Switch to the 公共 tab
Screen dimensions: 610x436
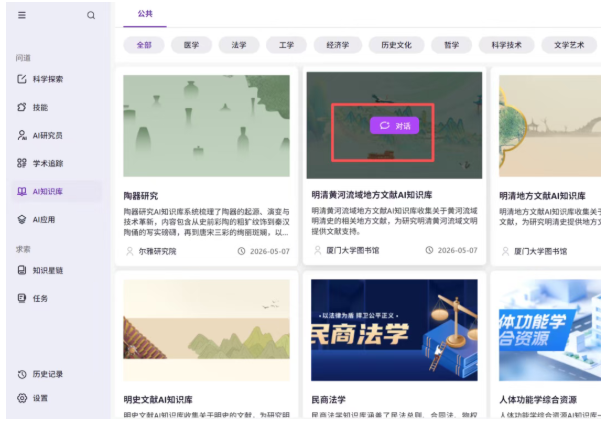pyautogui.click(x=145, y=14)
